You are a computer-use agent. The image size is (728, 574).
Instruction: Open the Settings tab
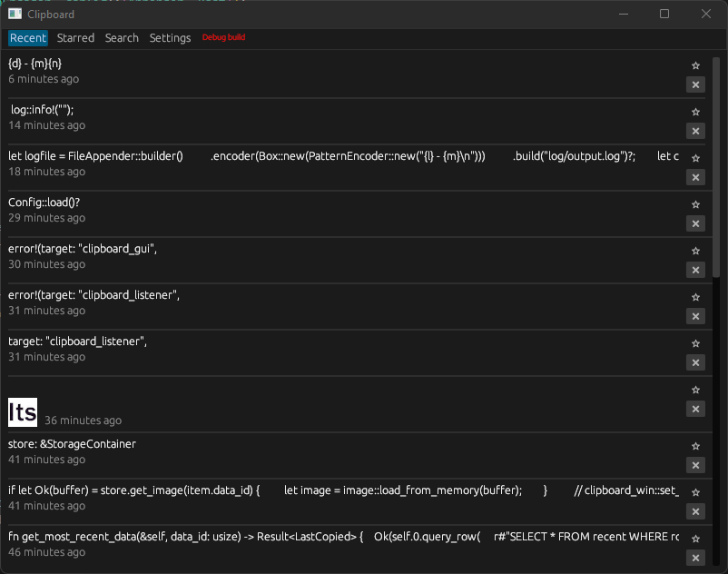[x=170, y=38]
